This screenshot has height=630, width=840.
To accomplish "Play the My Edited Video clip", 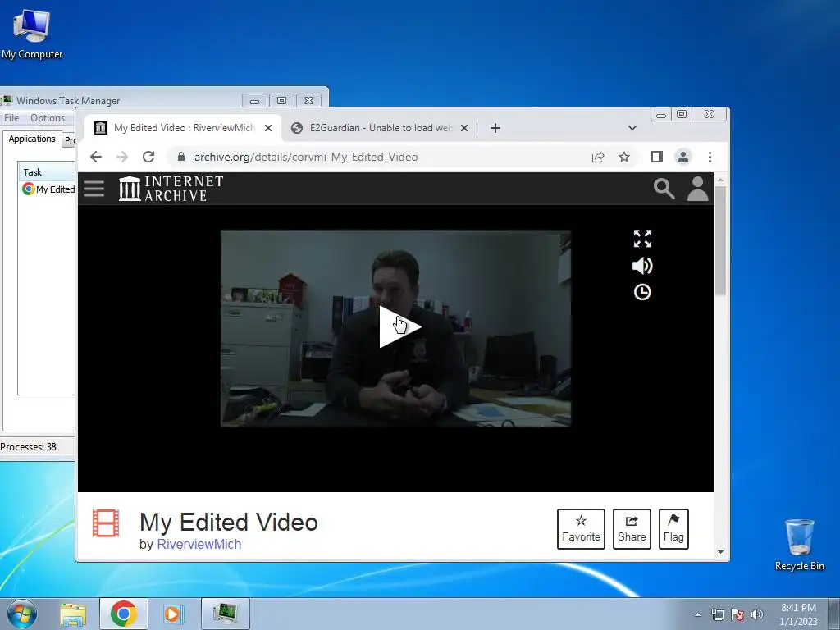I will coord(400,326).
